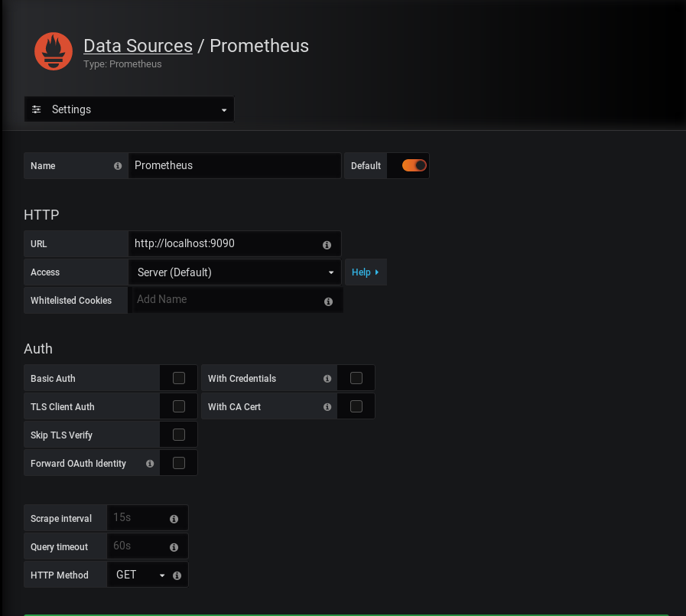Open the Settings page dropdown
686x616 pixels.
pyautogui.click(x=129, y=109)
